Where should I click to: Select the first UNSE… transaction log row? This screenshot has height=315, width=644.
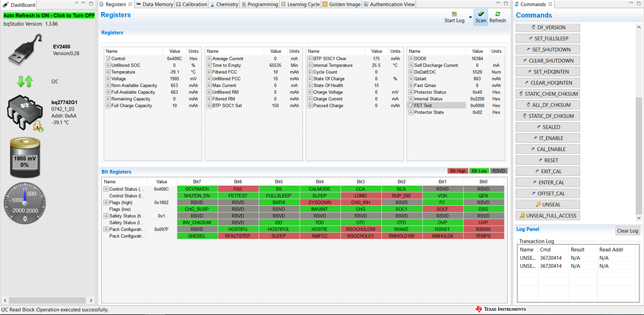[579, 258]
